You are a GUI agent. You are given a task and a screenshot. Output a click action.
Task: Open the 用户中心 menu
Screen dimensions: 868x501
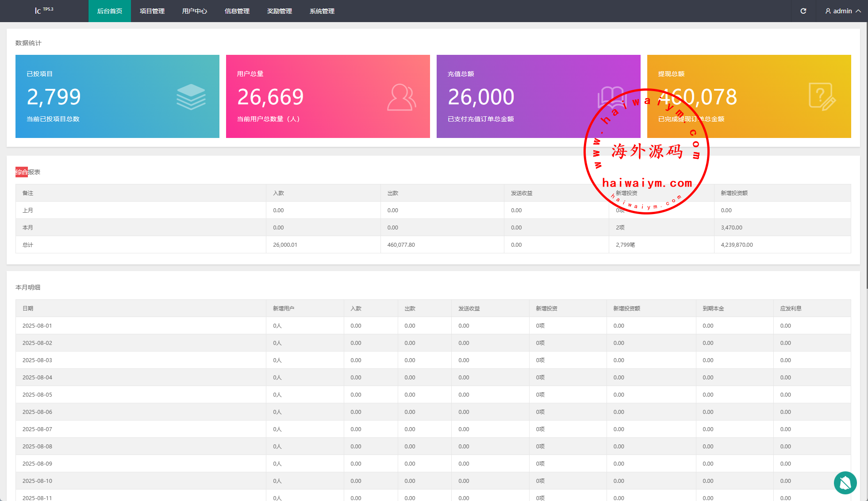(194, 11)
